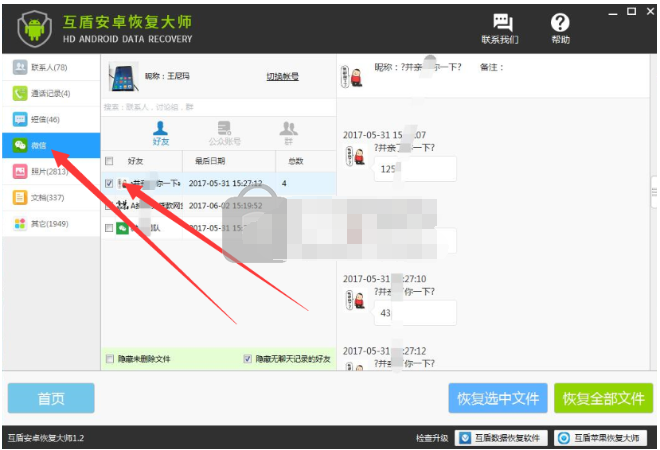Show the 文稿 documents category
Image resolution: width=660 pixels, height=450 pixels.
click(50, 197)
